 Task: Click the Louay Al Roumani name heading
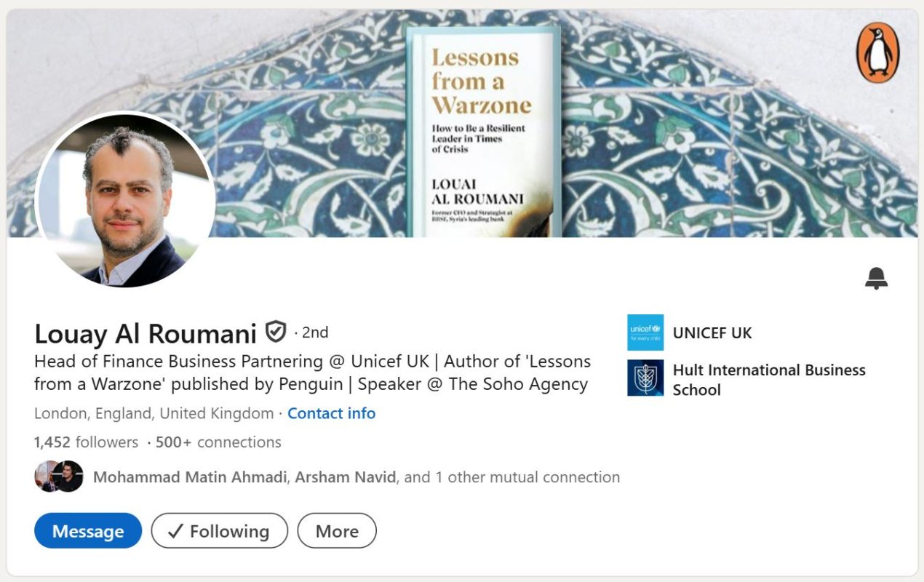coord(146,333)
